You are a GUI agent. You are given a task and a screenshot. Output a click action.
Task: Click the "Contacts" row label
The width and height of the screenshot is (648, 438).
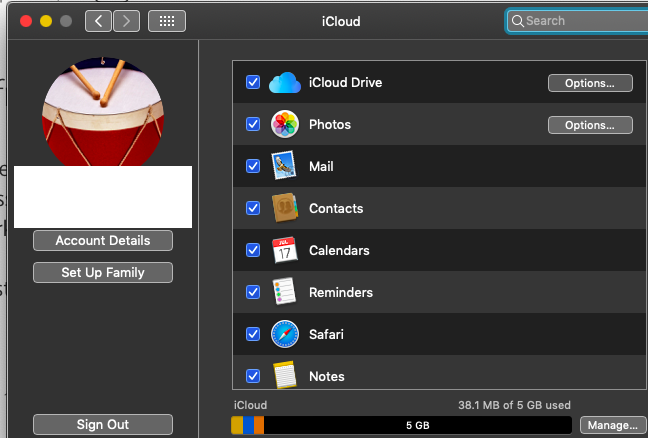[336, 208]
